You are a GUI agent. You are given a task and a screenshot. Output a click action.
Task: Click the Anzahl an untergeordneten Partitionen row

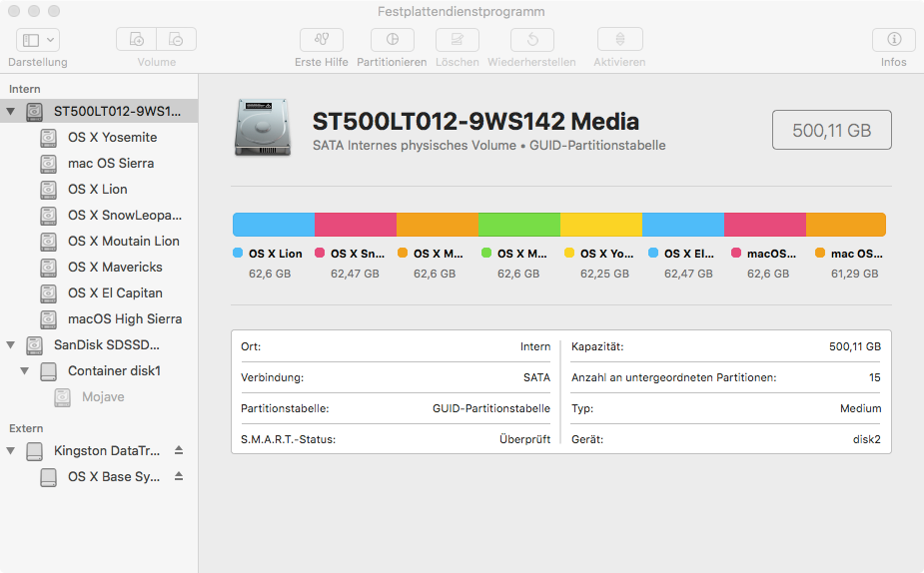(726, 377)
